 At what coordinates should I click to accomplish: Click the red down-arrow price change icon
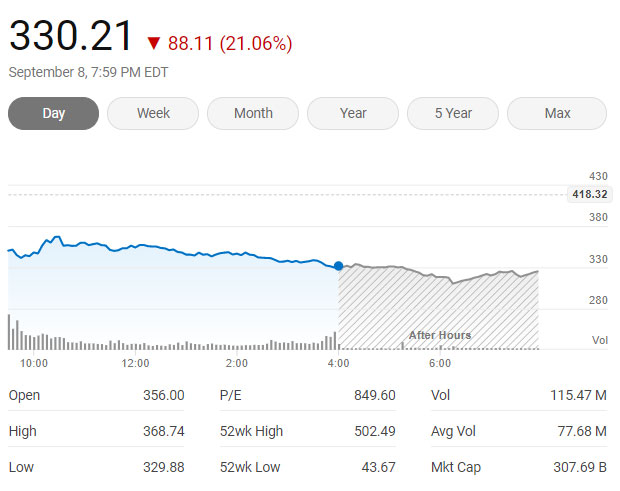click(x=153, y=43)
